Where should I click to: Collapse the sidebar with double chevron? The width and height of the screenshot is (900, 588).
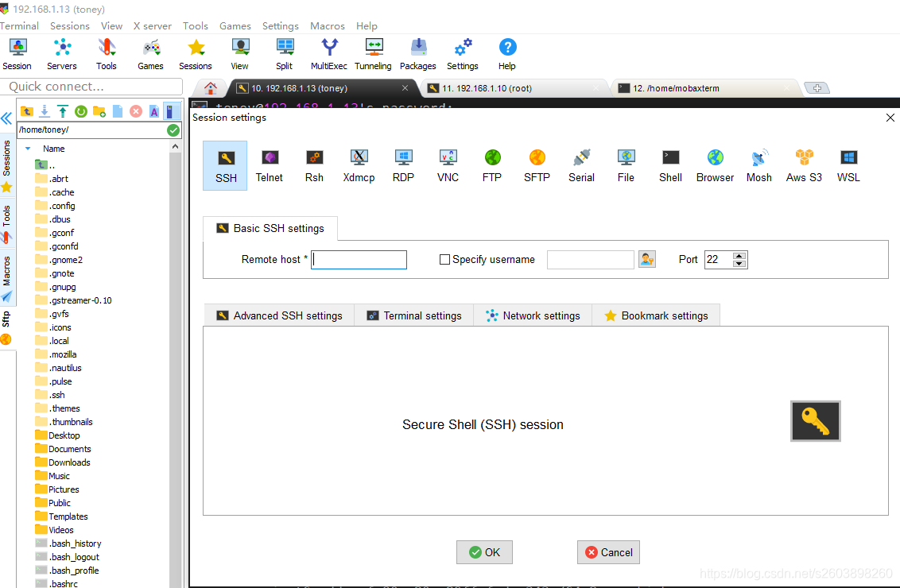tap(6, 118)
